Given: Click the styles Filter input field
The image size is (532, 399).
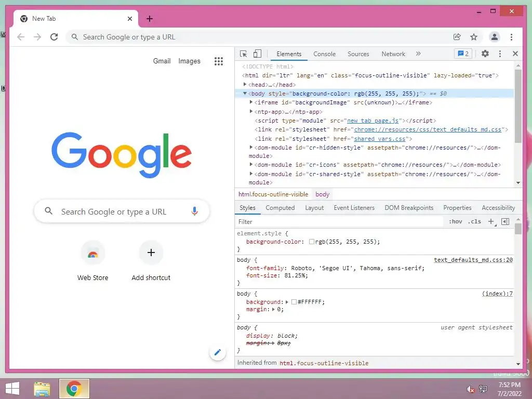Looking at the screenshot, I should [x=339, y=221].
